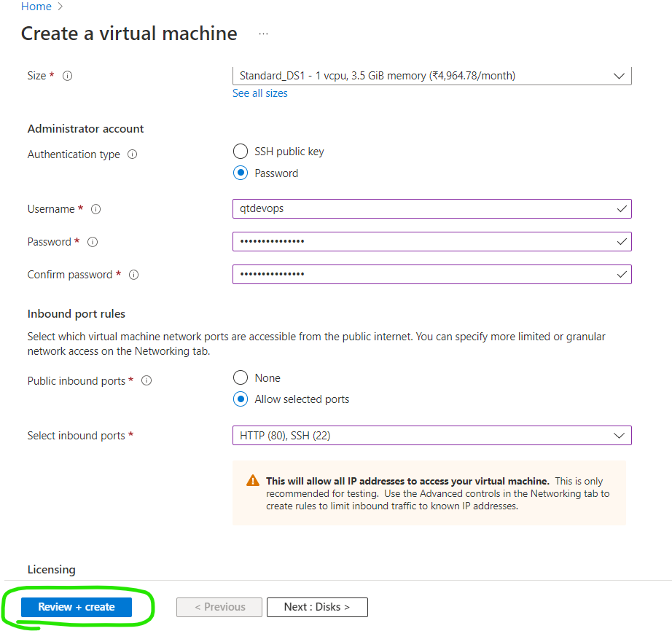
Task: Click the warning triangle in the IP notice
Action: click(252, 479)
